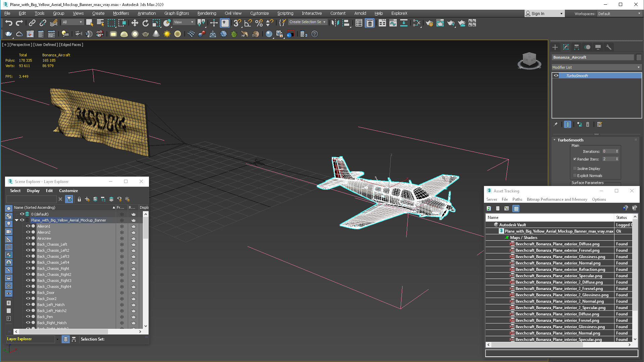
Task: Click the Customize tab in Scene Explorer
Action: (x=68, y=190)
